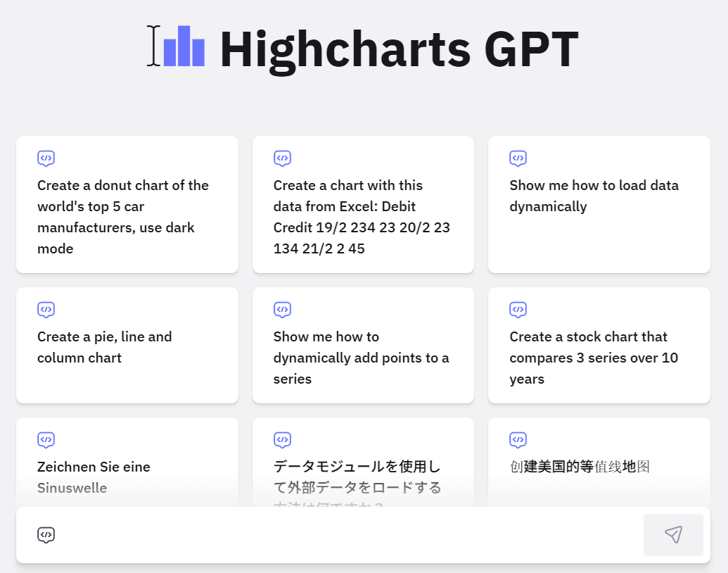
Task: Select "Create a pie, line and column chart"
Action: (x=106, y=347)
